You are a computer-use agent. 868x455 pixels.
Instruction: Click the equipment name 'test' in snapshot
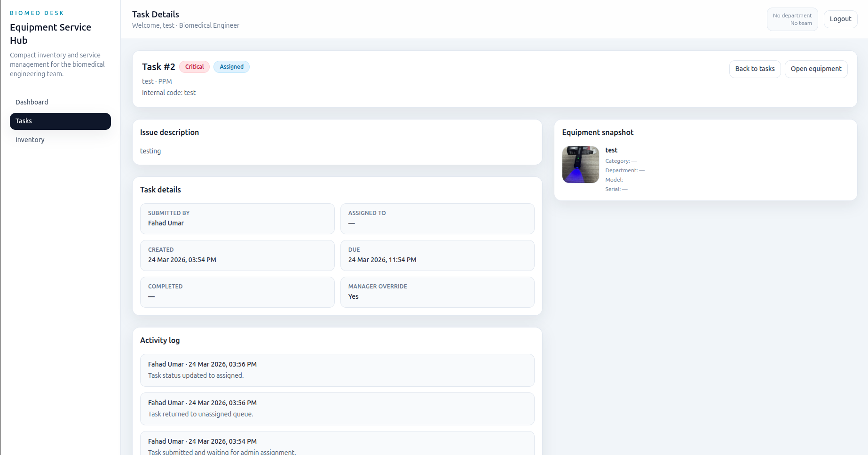pyautogui.click(x=611, y=150)
